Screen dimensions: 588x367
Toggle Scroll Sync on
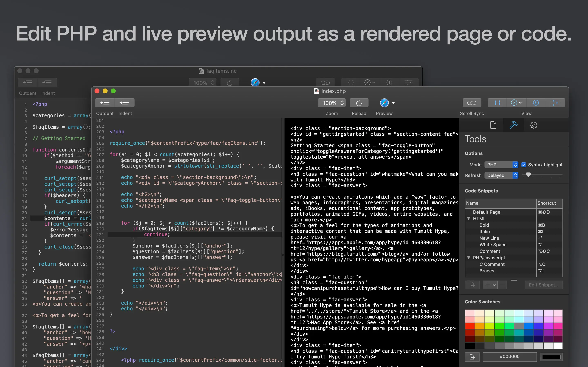click(471, 103)
